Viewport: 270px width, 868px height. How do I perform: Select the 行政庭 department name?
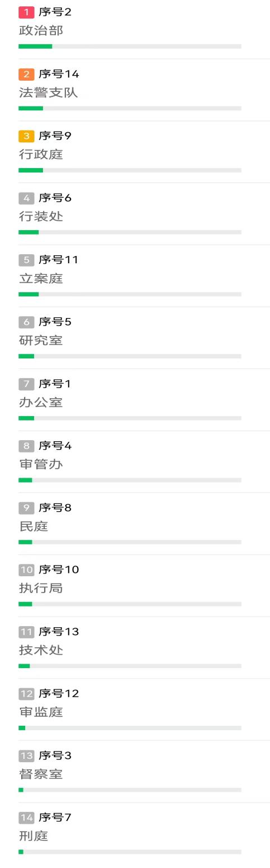point(41,155)
